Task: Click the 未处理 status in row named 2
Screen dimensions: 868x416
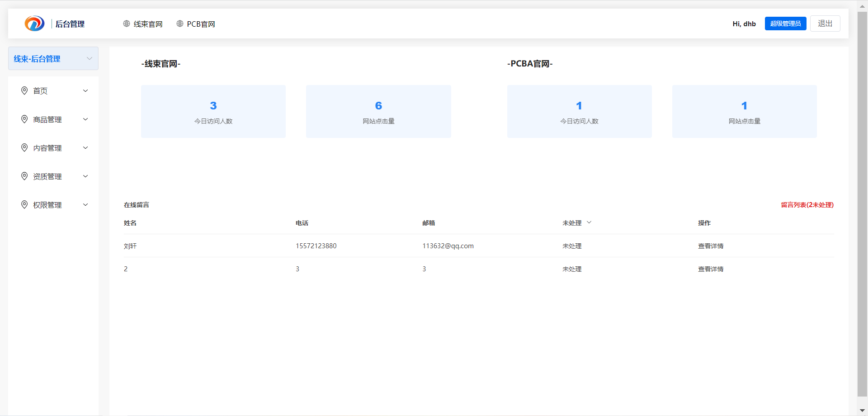Action: [x=572, y=269]
